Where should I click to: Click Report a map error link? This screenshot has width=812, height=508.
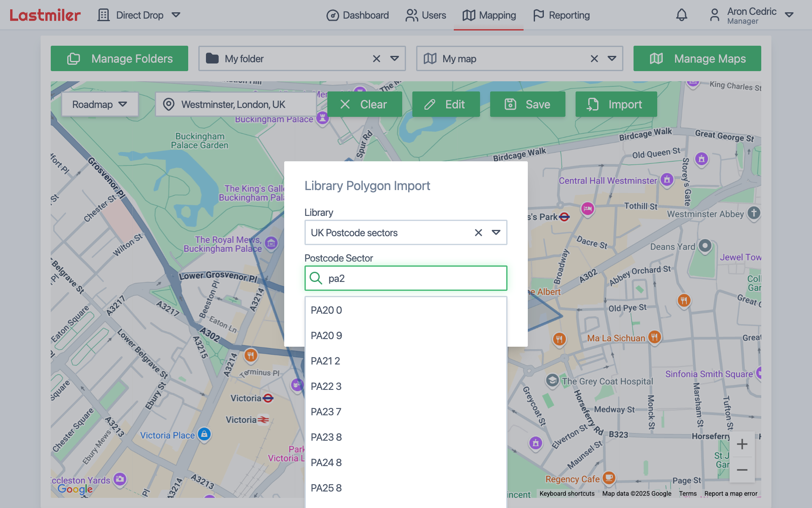coord(731,494)
